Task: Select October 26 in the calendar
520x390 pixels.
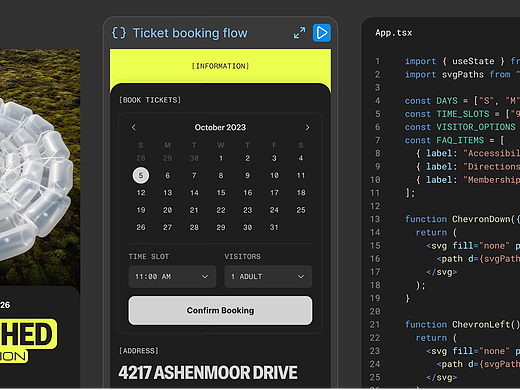Action: point(141,227)
